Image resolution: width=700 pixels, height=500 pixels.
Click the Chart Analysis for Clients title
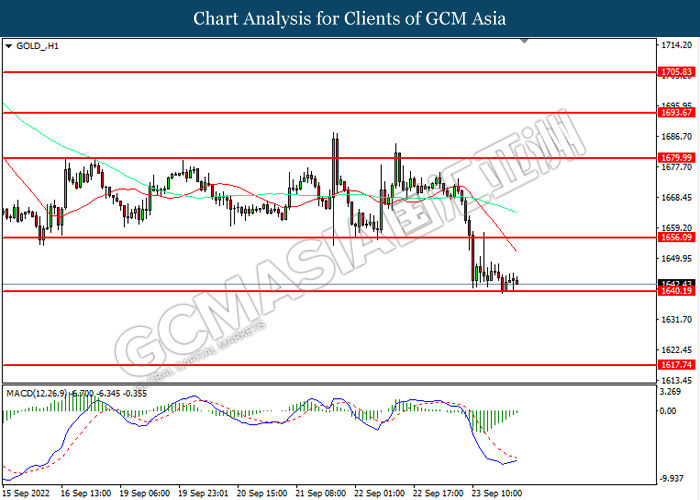pos(350,19)
